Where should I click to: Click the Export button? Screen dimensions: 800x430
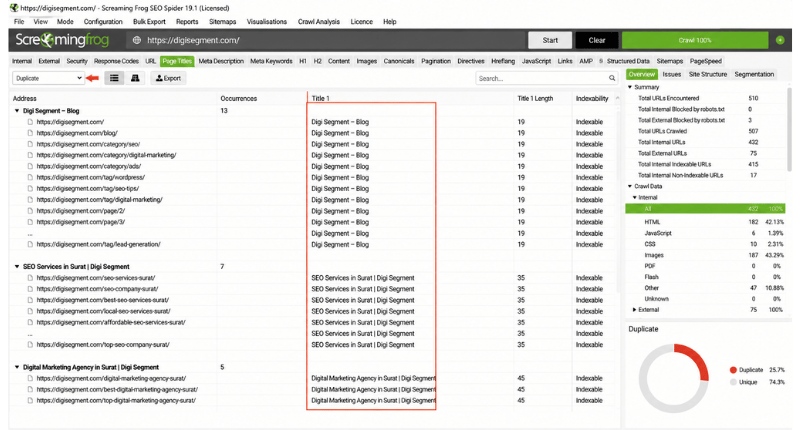click(x=168, y=78)
